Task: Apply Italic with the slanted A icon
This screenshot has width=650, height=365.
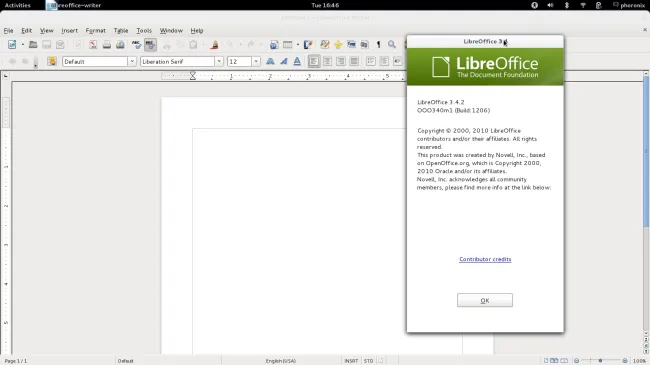Action: (284, 61)
